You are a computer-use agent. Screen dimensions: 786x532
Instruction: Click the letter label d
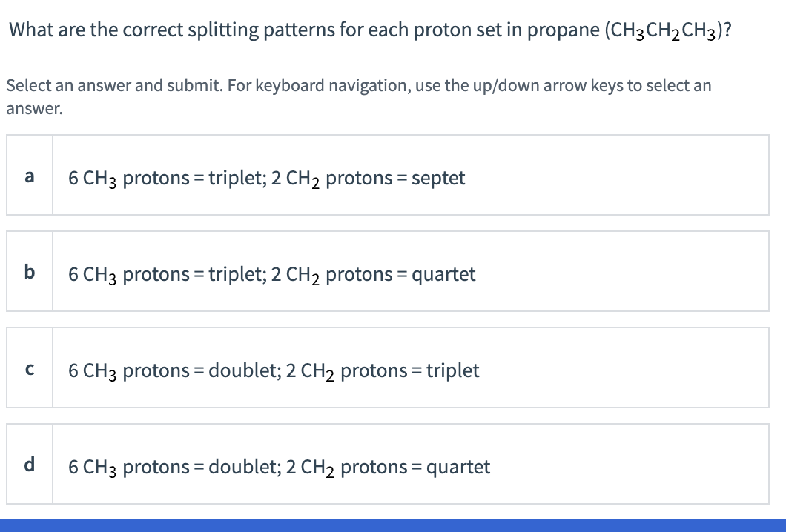[30, 464]
